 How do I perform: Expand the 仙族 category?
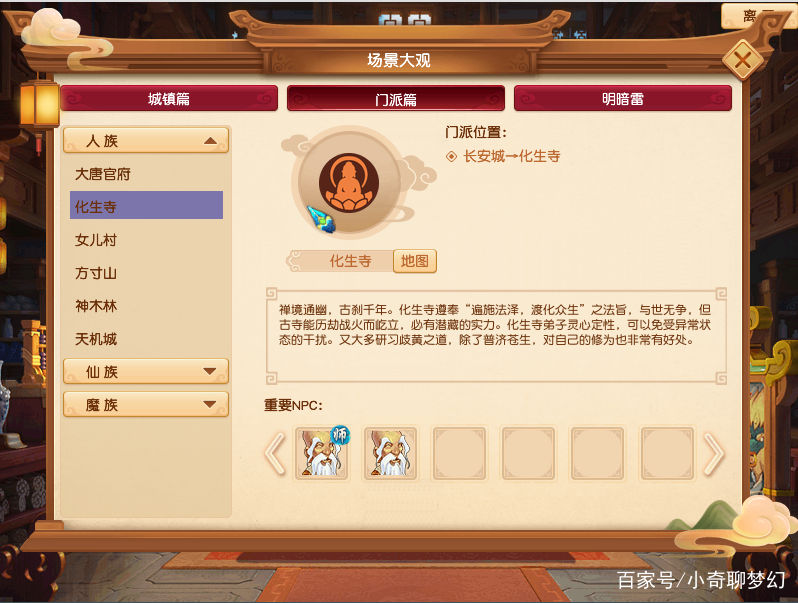pyautogui.click(x=146, y=371)
